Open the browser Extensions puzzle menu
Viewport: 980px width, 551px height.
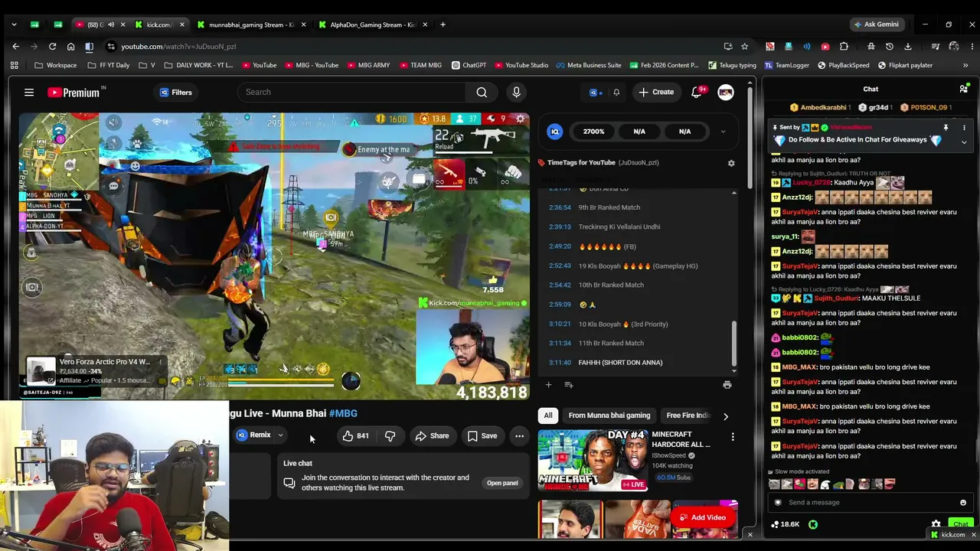point(844,47)
